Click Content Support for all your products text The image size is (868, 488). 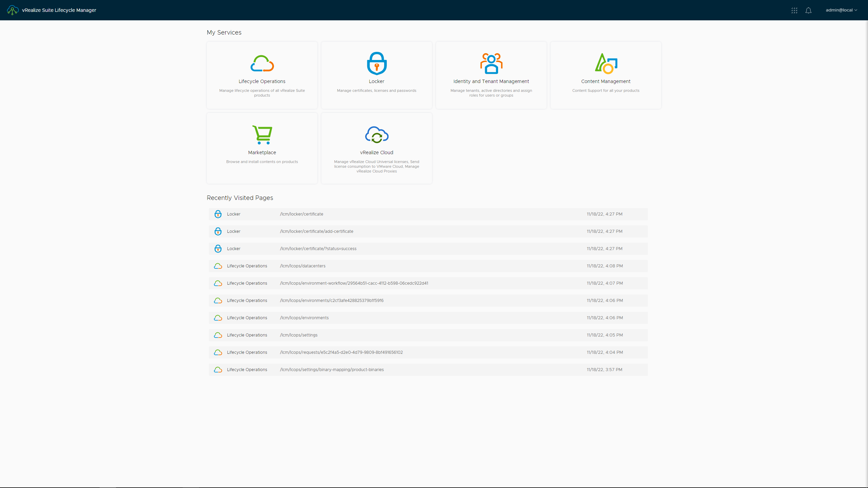[x=606, y=90]
